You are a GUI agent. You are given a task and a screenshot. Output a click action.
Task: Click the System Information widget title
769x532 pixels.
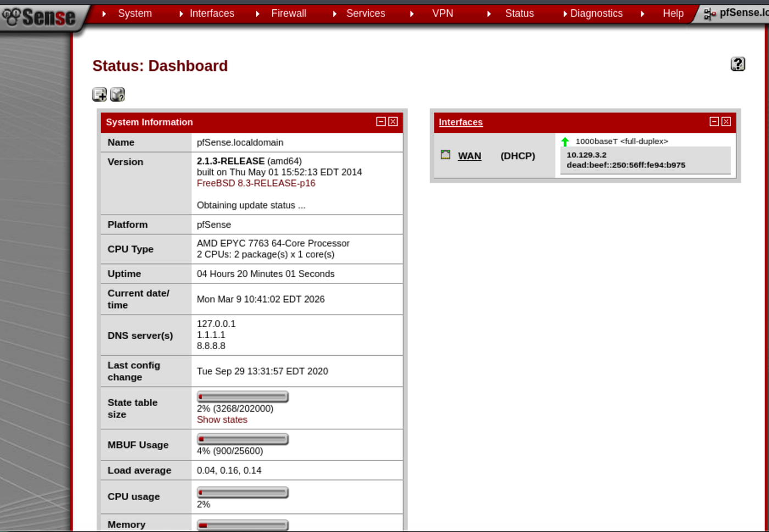(x=149, y=122)
